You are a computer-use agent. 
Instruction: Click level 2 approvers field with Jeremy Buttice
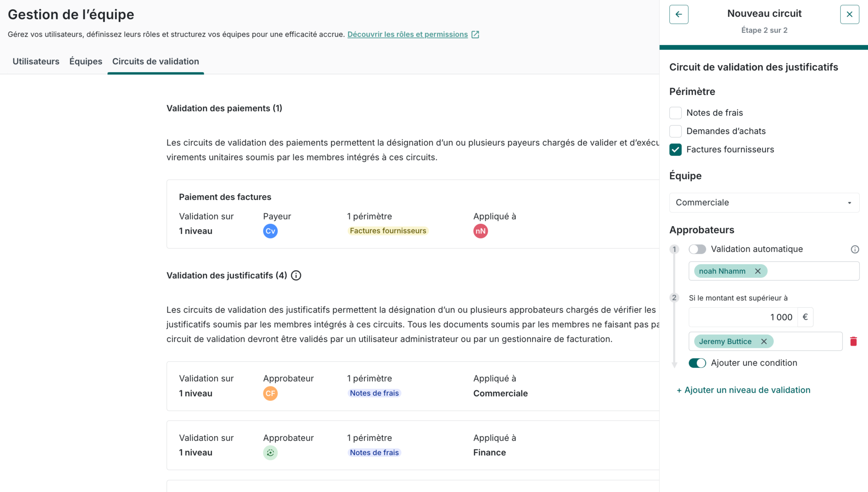pyautogui.click(x=765, y=341)
